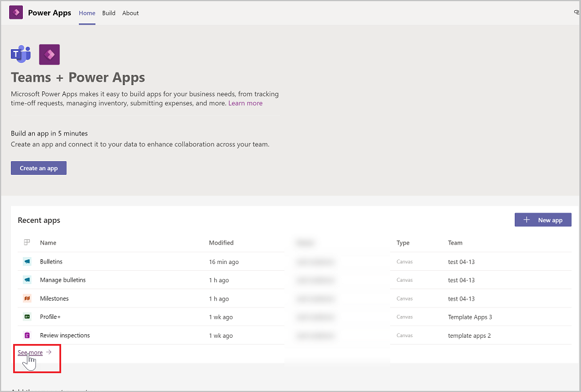Image resolution: width=581 pixels, height=392 pixels.
Task: Open the Milestones app name
Action: point(54,298)
